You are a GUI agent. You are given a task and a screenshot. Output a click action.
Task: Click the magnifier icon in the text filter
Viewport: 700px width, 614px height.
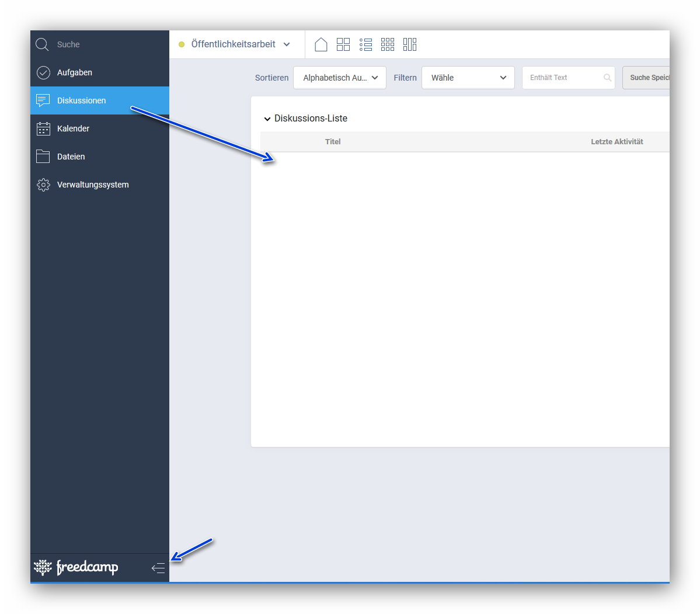[x=607, y=78]
